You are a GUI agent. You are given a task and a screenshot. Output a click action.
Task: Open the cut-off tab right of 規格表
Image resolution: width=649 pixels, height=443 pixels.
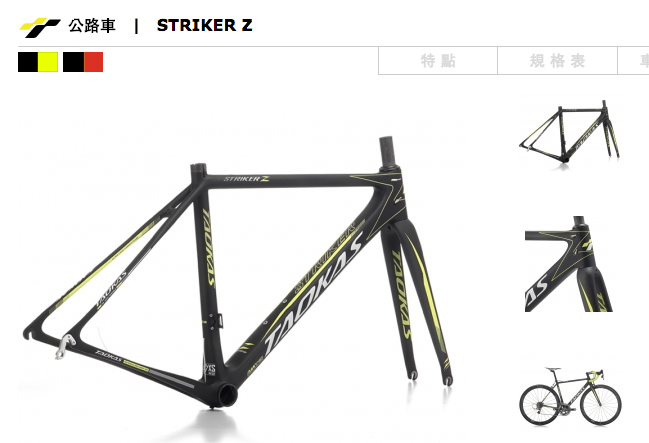(633, 61)
